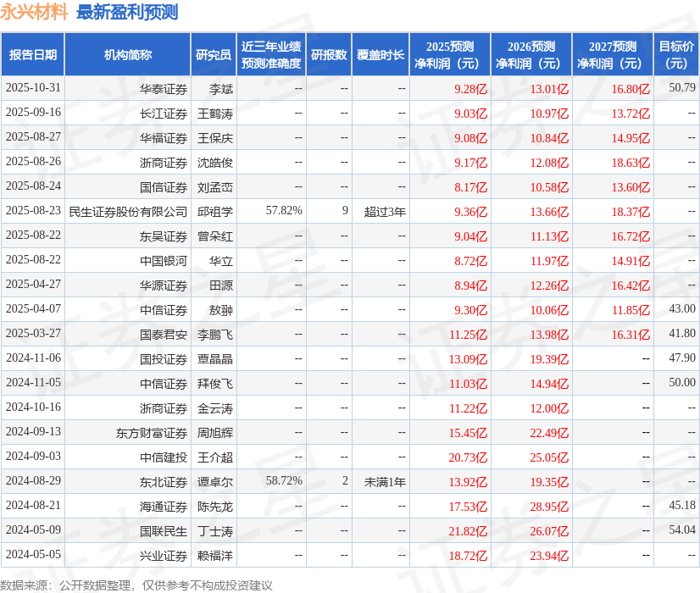Click 民生证券股份有限公司 row entry

129,211
